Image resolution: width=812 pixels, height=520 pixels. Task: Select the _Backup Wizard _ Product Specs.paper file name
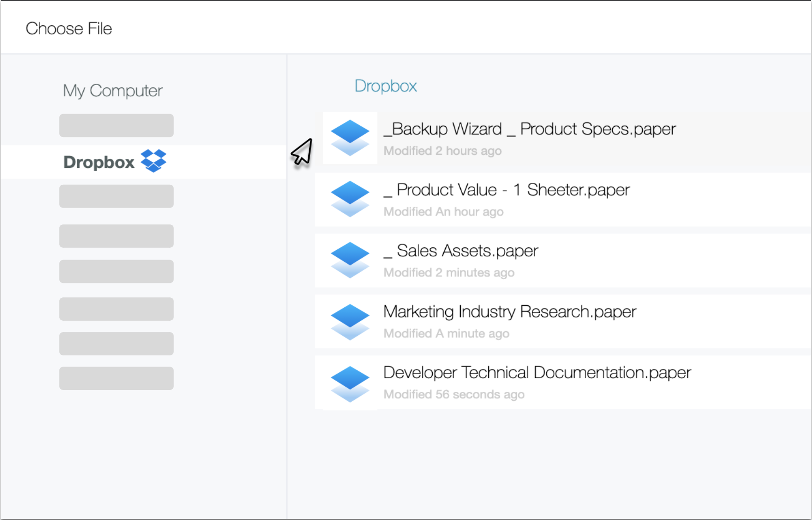529,129
